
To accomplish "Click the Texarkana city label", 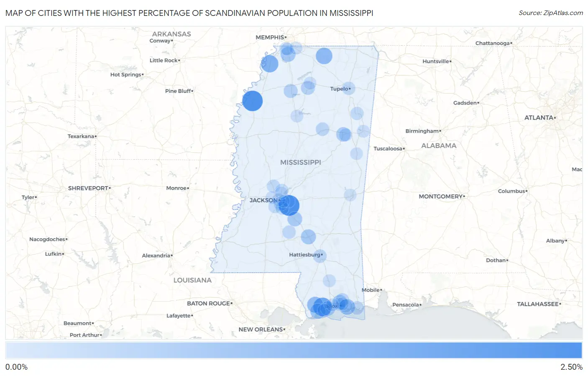I will pos(81,136).
